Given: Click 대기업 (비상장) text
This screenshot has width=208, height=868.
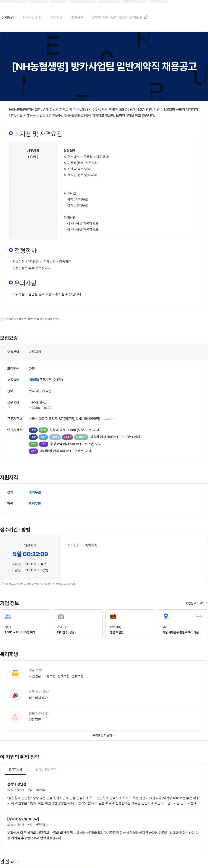Looking at the screenshot, I should [66, 633].
